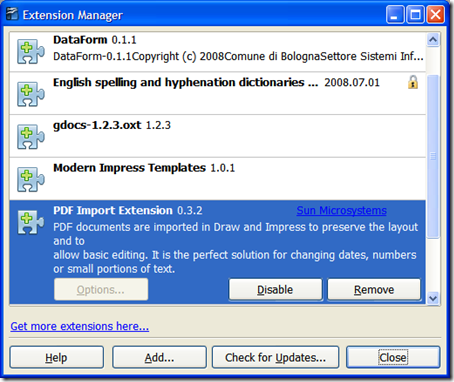Click the scrollbar up arrow
The width and height of the screenshot is (454, 382).
coord(433,40)
